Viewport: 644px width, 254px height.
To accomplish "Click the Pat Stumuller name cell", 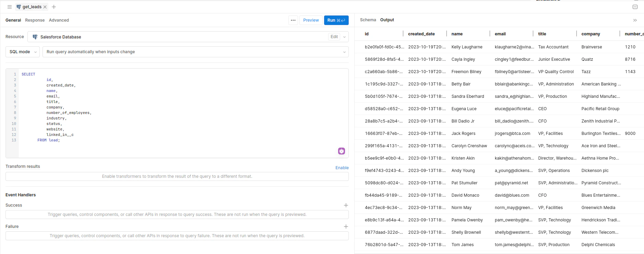I will 464,183.
